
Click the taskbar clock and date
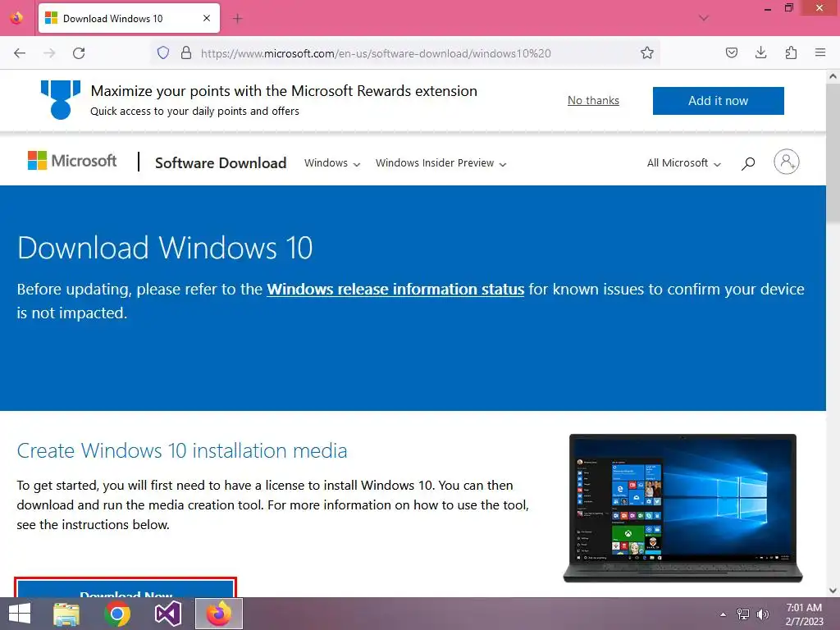(x=804, y=614)
